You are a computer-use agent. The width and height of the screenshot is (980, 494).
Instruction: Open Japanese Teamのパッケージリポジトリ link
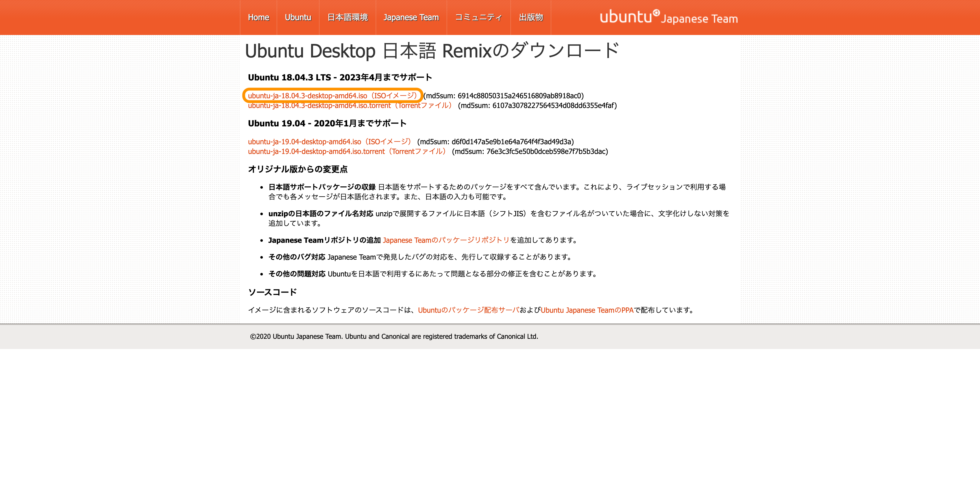click(x=446, y=240)
